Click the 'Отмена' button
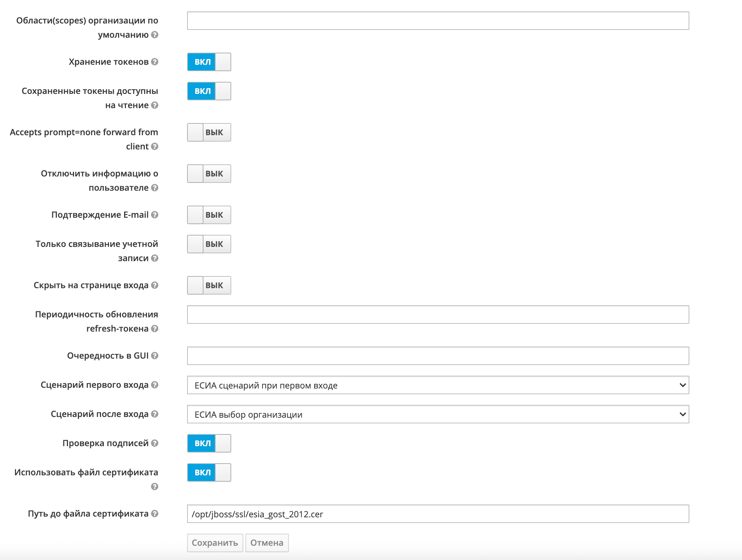Screen dimensions: 742x560 [x=267, y=543]
